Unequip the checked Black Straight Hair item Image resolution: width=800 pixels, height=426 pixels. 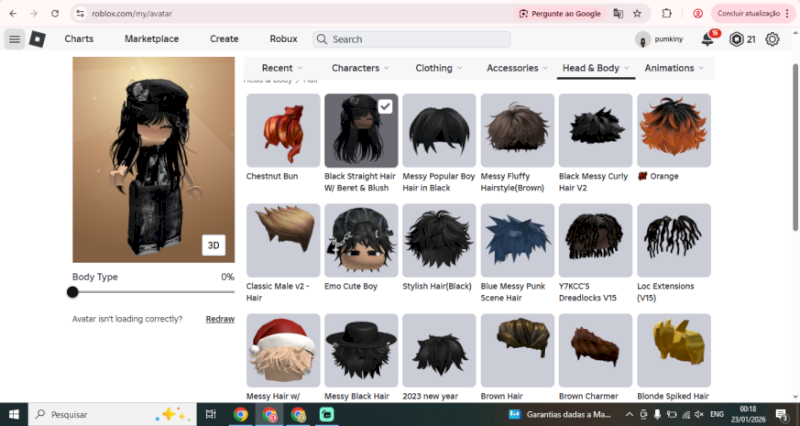point(359,130)
